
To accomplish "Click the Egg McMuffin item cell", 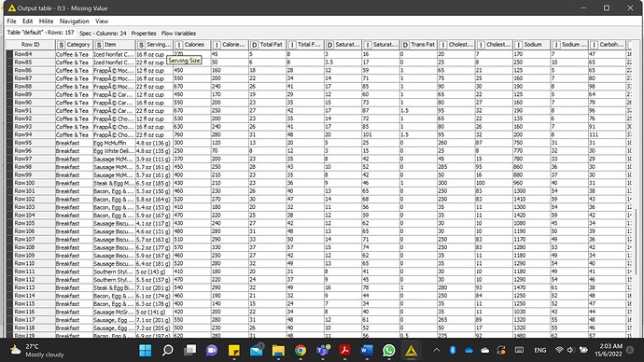I will (x=114, y=143).
